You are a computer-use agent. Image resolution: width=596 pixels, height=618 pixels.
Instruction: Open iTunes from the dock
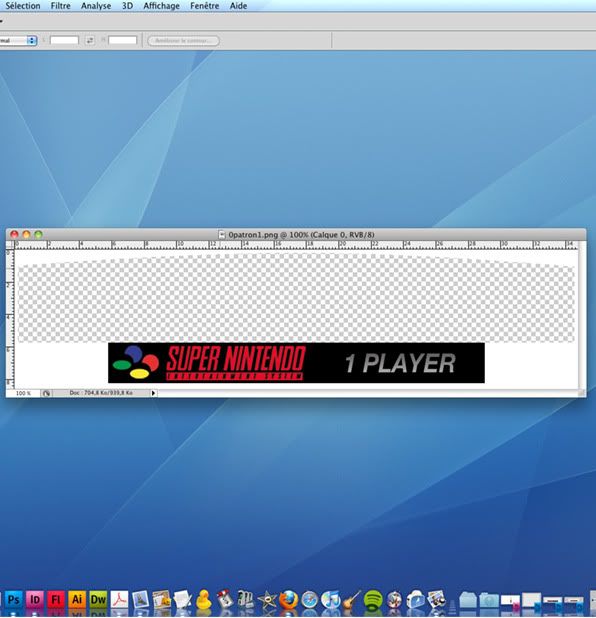[331, 600]
